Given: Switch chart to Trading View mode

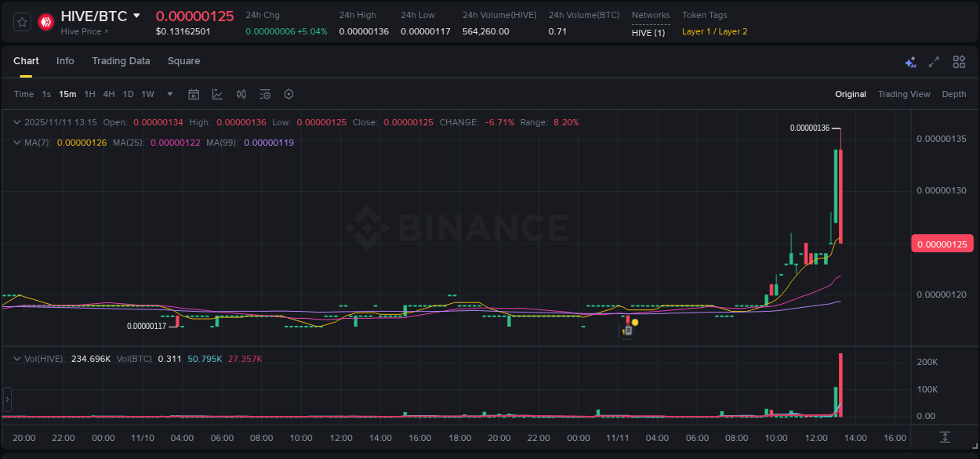Looking at the screenshot, I should 903,94.
